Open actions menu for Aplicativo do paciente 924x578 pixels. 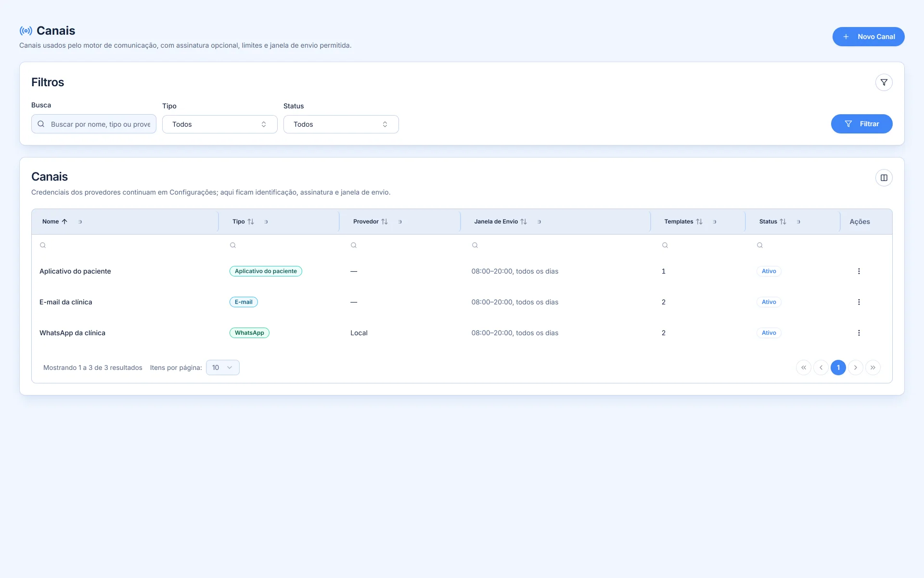pos(859,271)
